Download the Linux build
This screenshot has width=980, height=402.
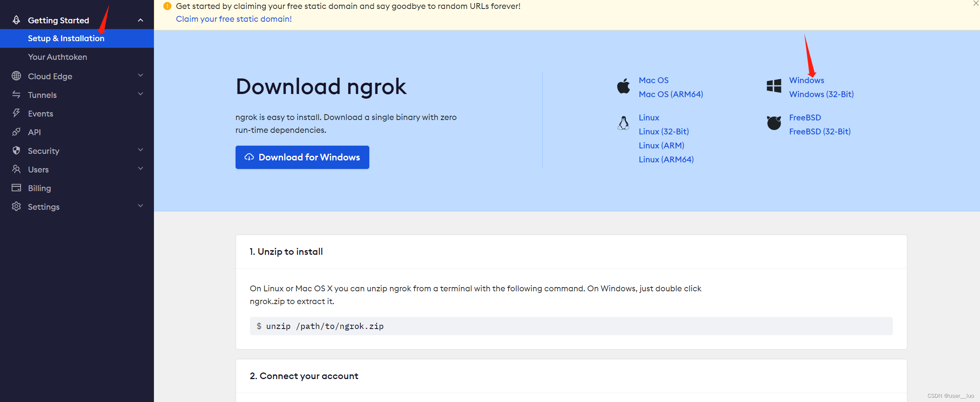tap(649, 118)
